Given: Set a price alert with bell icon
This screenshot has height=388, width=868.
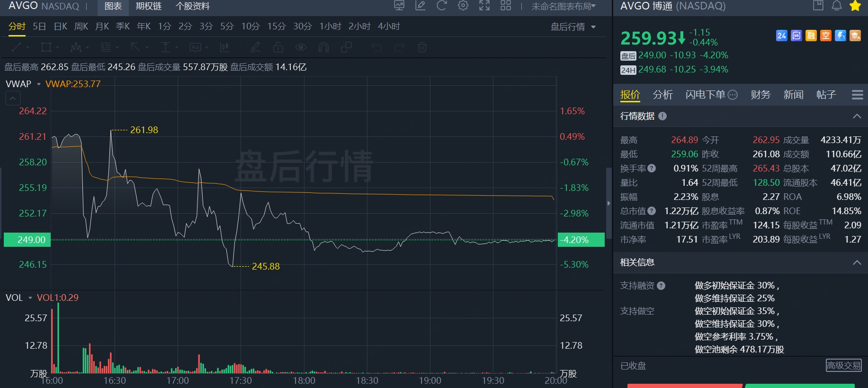Looking at the screenshot, I should pos(837,6).
